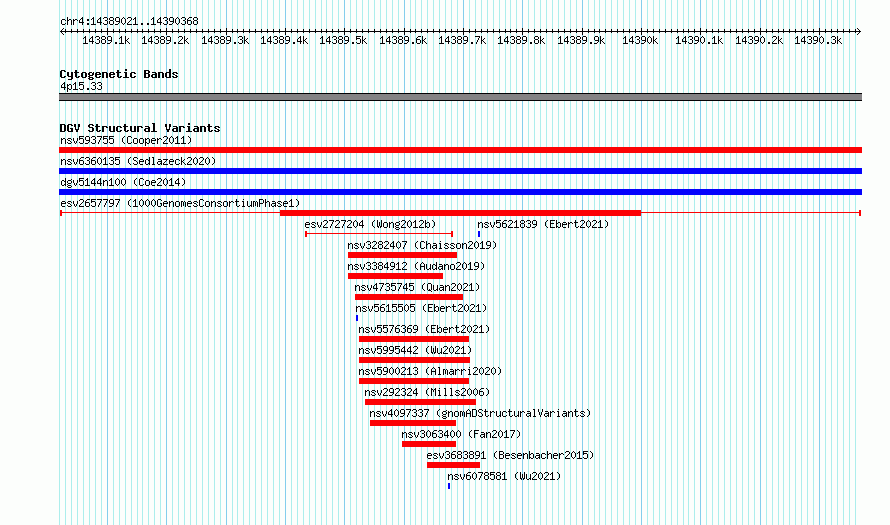Click the 4p15.33 band label
The width and height of the screenshot is (890, 525).
click(81, 86)
